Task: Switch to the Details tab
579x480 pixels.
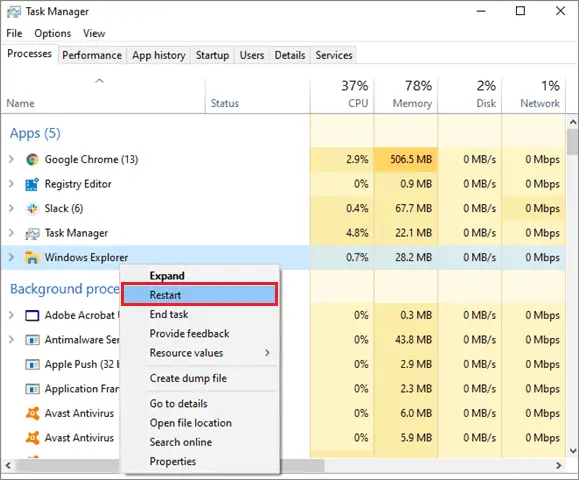Action: click(x=290, y=55)
